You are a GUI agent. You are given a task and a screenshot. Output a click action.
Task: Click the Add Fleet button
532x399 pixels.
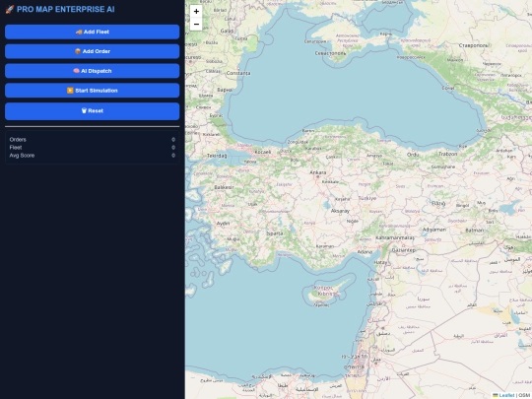pyautogui.click(x=92, y=32)
